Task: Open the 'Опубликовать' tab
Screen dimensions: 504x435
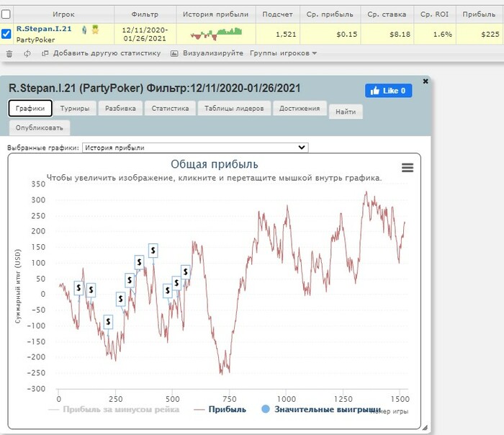Action: click(x=39, y=127)
